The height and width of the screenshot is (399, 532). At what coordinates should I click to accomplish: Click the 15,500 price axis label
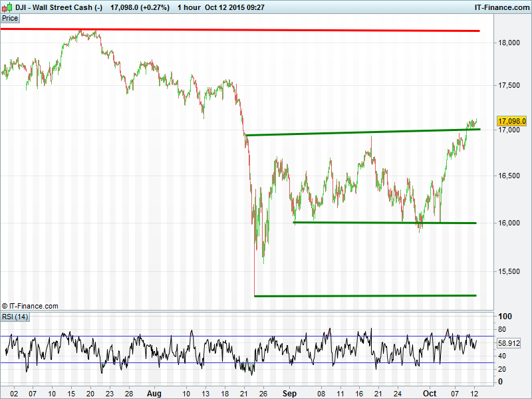pos(509,271)
